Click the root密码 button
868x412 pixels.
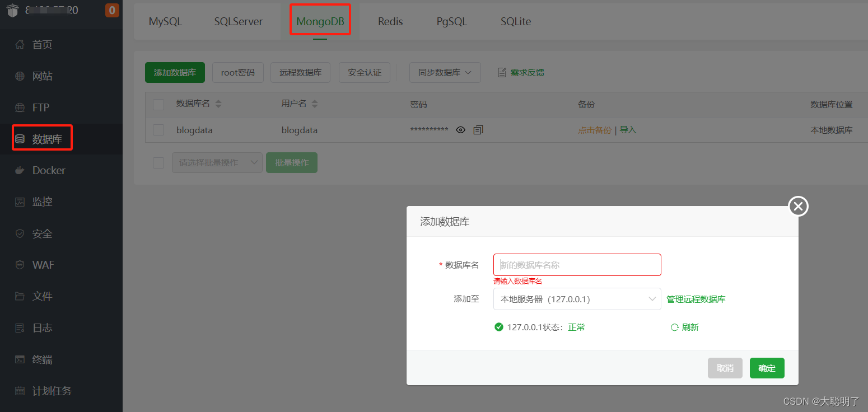click(238, 72)
